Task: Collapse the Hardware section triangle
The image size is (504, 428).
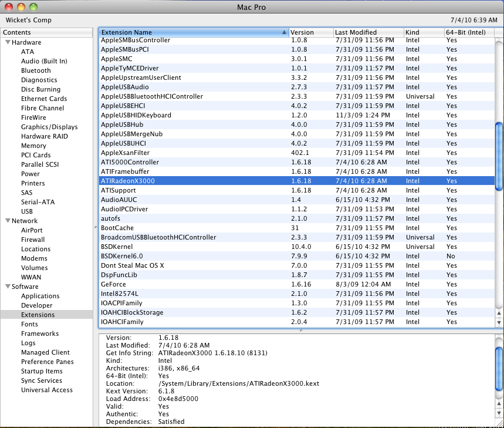Action: click(8, 42)
